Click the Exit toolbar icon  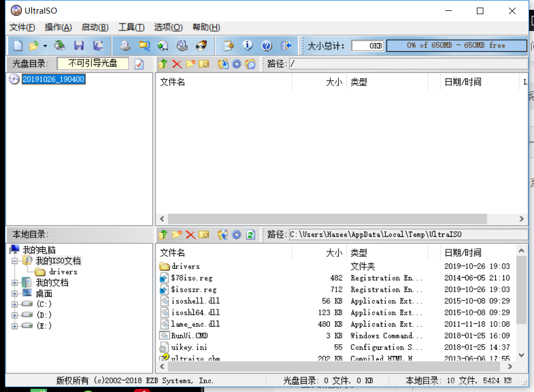click(x=286, y=46)
